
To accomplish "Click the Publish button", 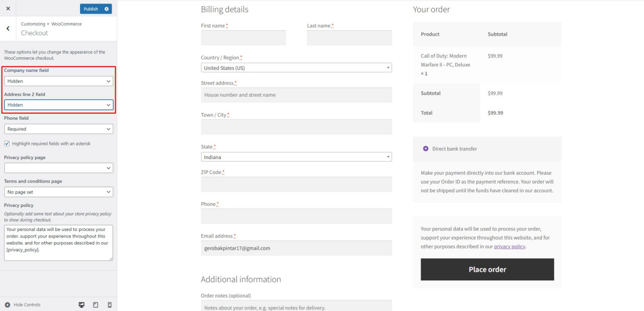I will point(91,9).
